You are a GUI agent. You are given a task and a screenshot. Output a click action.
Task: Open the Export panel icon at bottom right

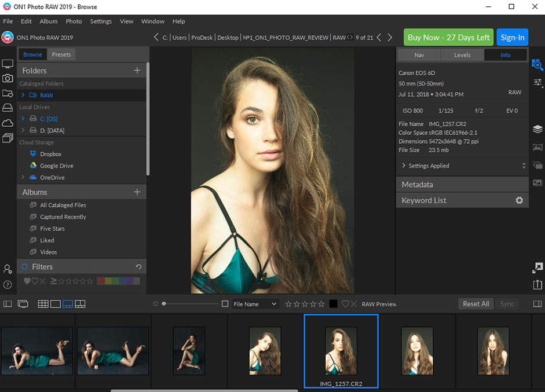coord(537,284)
